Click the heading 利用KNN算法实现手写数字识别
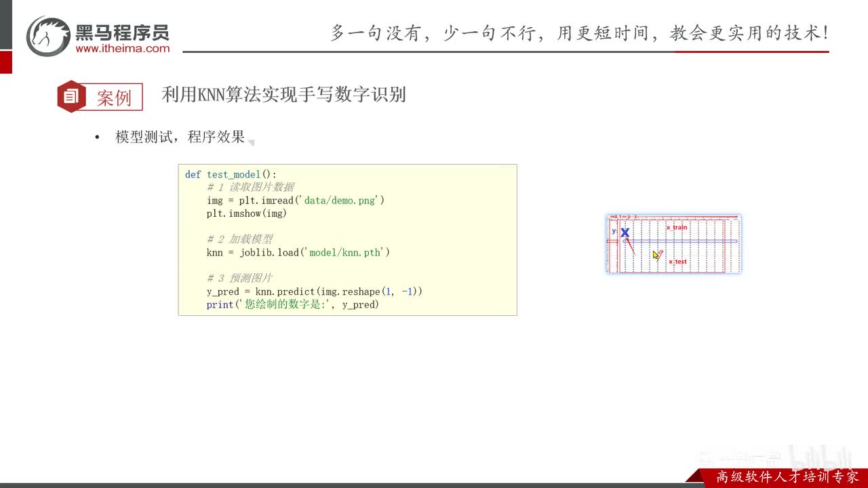Image resolution: width=868 pixels, height=488 pixels. [283, 95]
